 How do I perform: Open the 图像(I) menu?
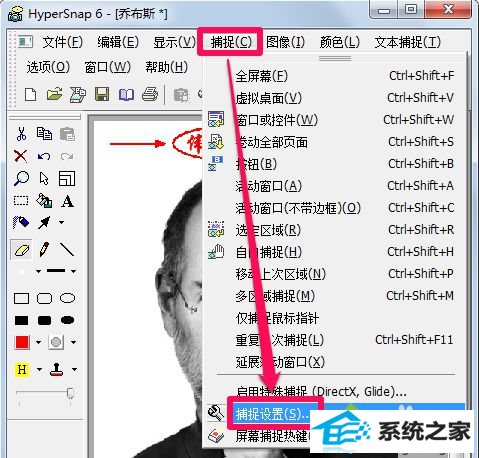tap(285, 42)
